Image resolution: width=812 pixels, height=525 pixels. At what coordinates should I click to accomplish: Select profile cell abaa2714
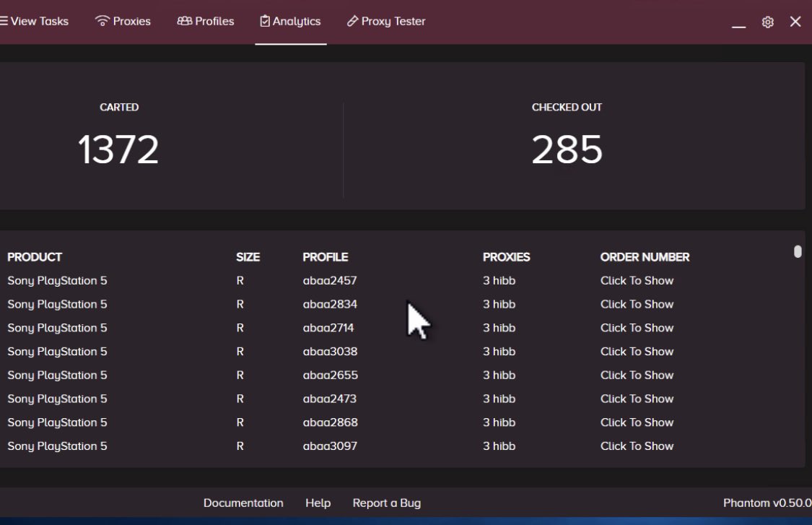328,328
